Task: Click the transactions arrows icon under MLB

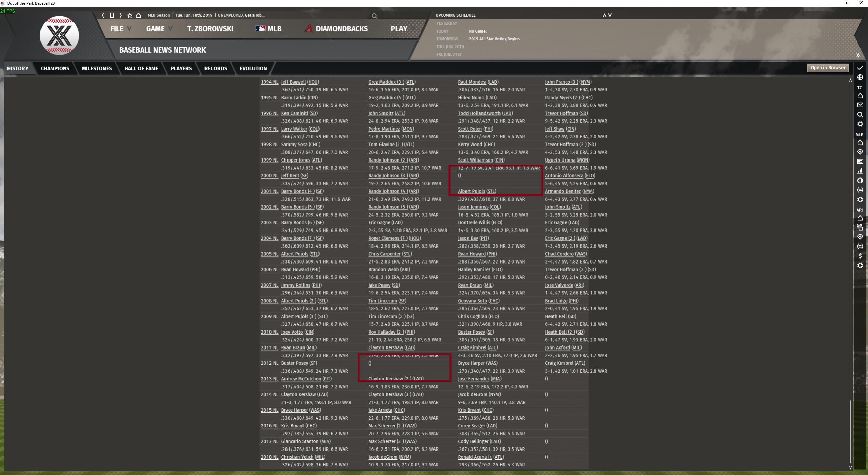Action: click(860, 190)
